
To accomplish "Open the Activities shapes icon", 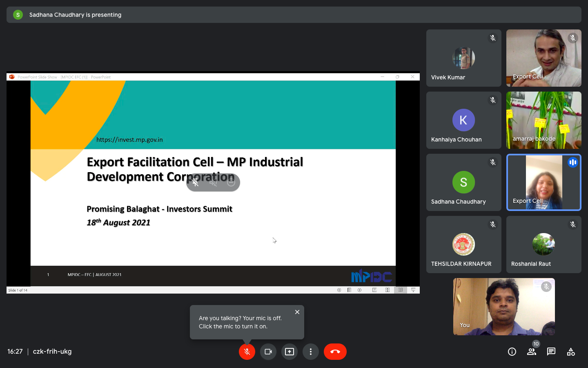I will 571,352.
